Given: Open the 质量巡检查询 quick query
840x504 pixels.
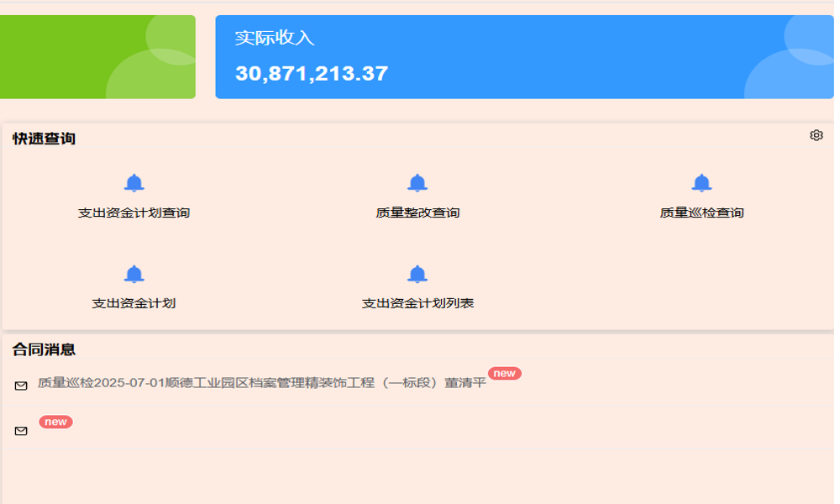Looking at the screenshot, I should click(702, 213).
